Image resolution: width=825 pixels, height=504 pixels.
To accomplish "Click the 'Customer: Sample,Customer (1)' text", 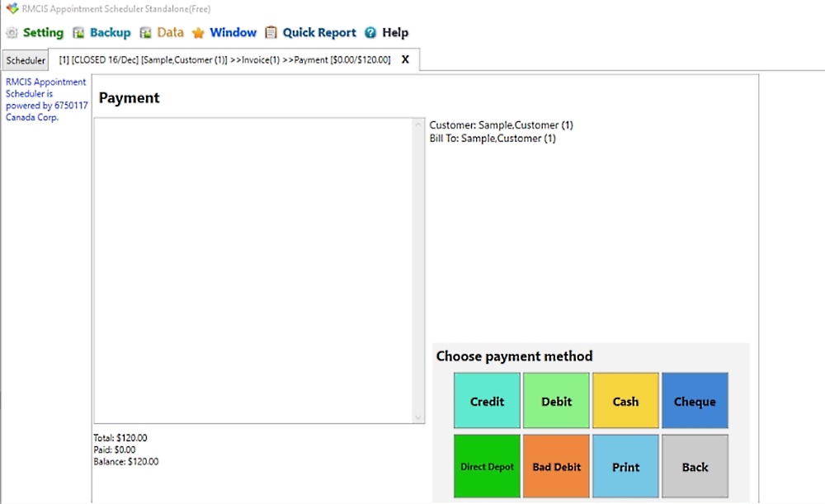I will (x=501, y=125).
